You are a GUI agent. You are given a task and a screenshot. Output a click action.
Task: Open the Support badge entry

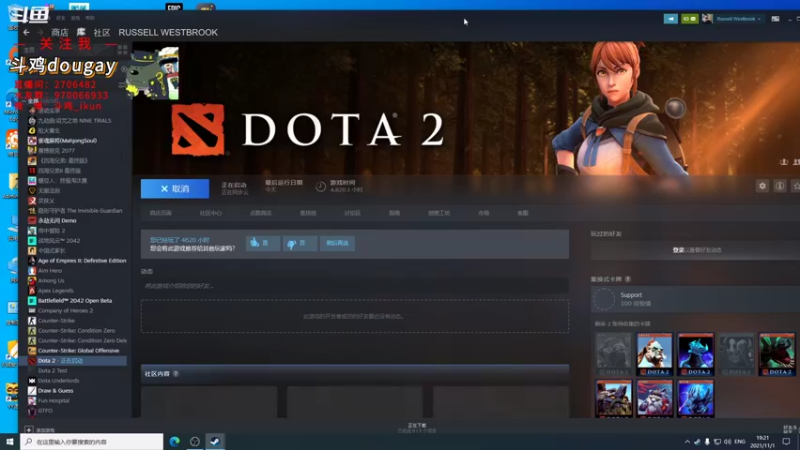click(x=695, y=299)
